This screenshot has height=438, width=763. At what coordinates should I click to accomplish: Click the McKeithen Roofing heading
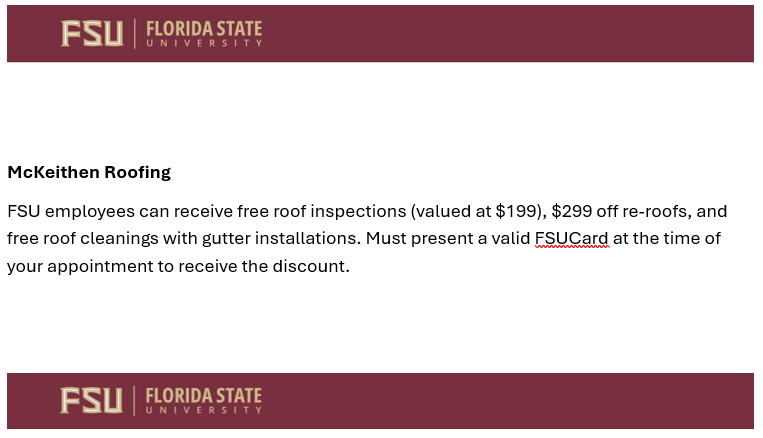point(89,172)
